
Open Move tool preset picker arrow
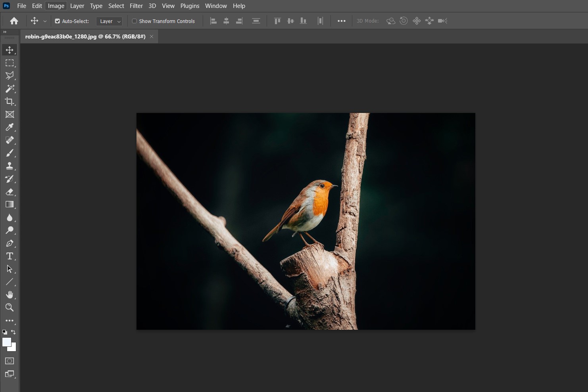tap(45, 21)
